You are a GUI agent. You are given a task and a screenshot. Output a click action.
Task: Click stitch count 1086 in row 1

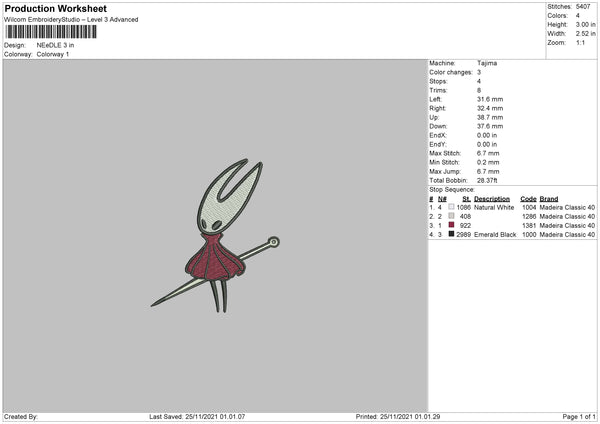click(463, 207)
